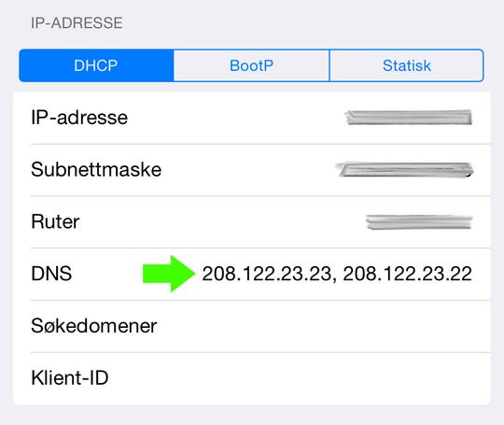Image resolution: width=504 pixels, height=425 pixels.
Task: Tap the Klient-ID row label
Action: (70, 377)
